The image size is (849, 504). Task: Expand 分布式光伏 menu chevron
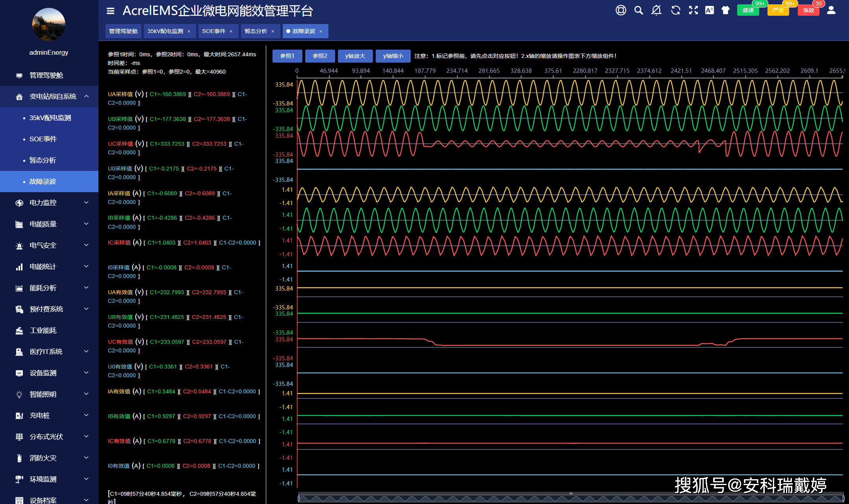(x=86, y=437)
